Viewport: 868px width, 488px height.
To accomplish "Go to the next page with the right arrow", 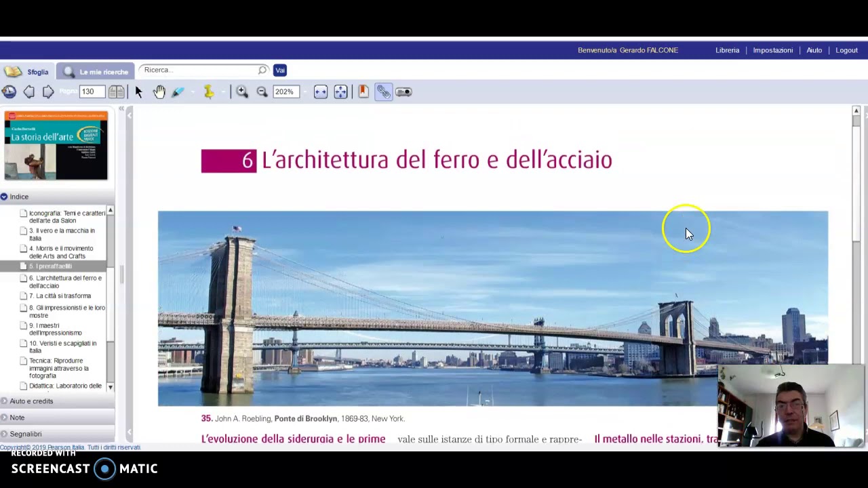I will coord(48,91).
